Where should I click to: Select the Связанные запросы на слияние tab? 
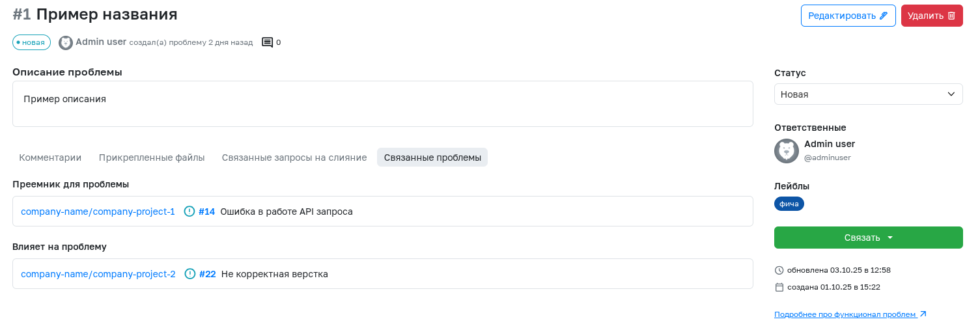(294, 157)
